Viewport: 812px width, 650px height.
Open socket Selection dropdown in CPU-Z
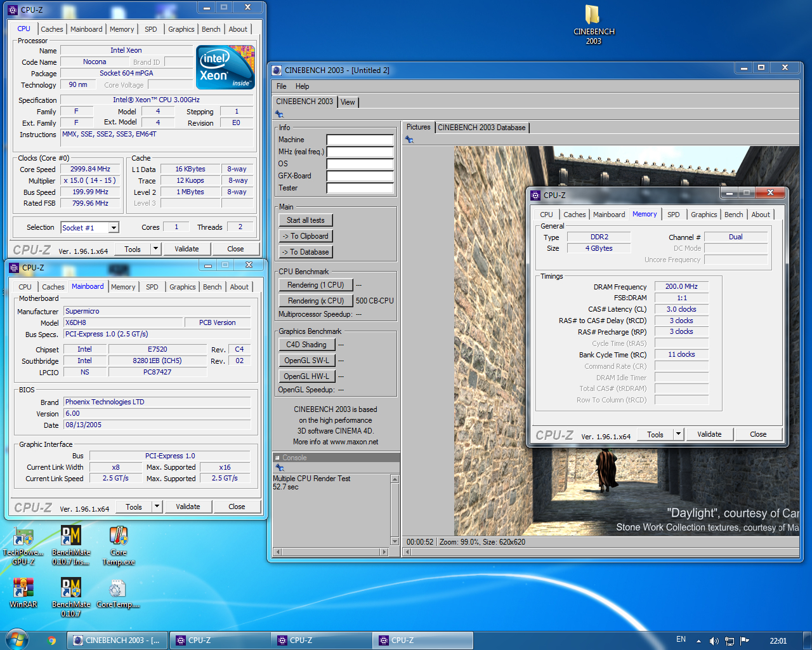pos(114,228)
